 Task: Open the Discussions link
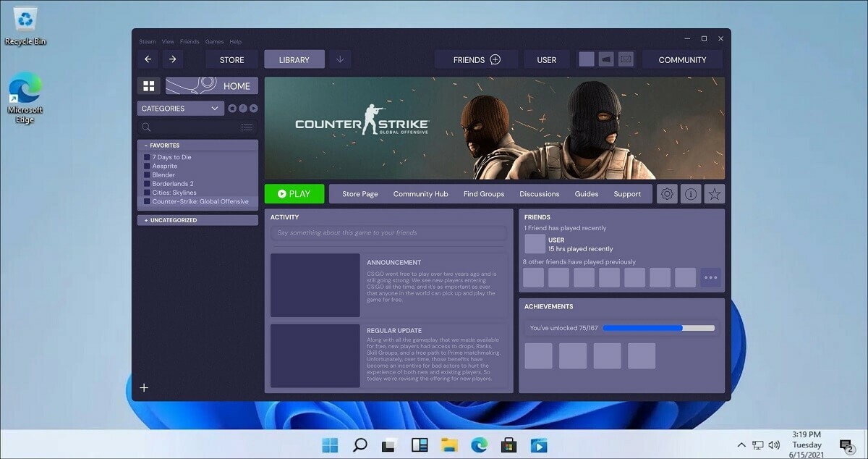540,194
